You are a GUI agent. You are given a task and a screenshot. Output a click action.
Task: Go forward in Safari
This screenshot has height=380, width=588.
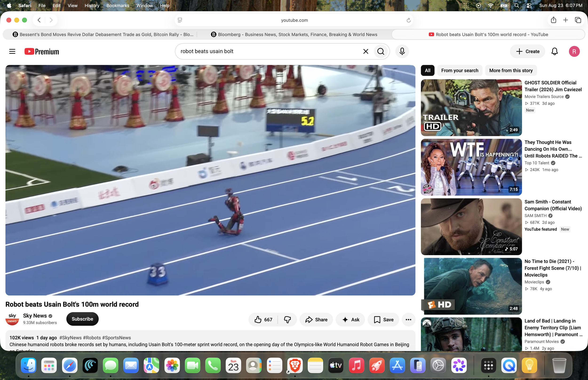coord(51,20)
